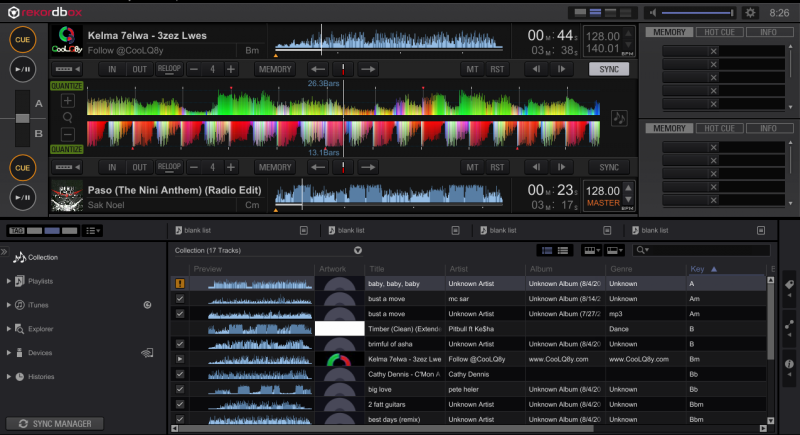This screenshot has width=800, height=435.
Task: Nudge pitch bend forward on deck A
Action: pyautogui.click(x=561, y=69)
